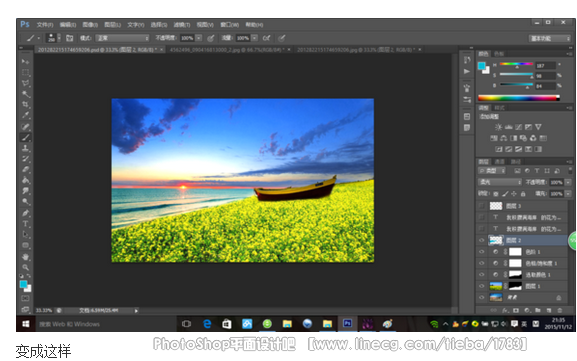The width and height of the screenshot is (577, 361).
Task: Click the foreground color swatch in toolbox
Action: tap(23, 284)
